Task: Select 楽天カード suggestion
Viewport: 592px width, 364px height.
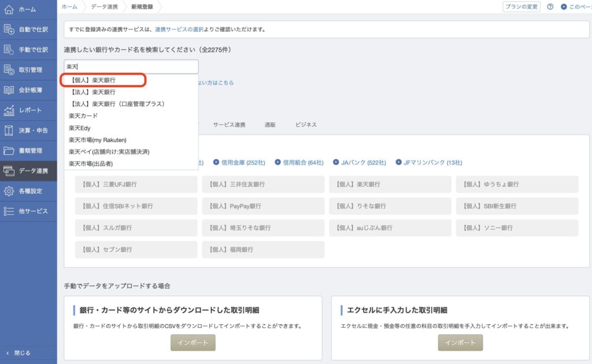Action: [131, 116]
